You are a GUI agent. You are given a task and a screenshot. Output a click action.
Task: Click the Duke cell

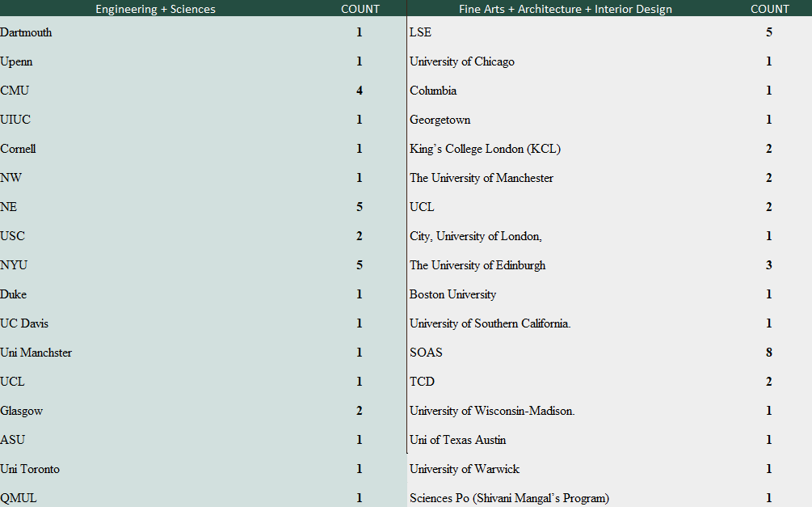14,294
